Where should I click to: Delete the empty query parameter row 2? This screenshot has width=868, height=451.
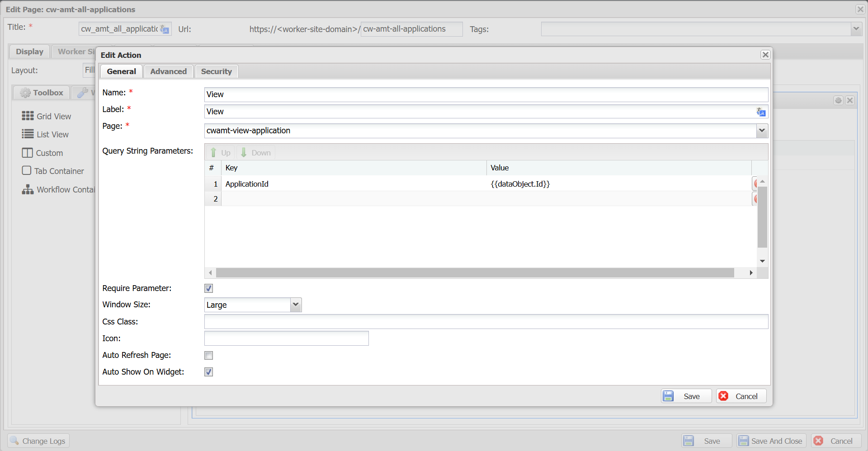tap(755, 198)
